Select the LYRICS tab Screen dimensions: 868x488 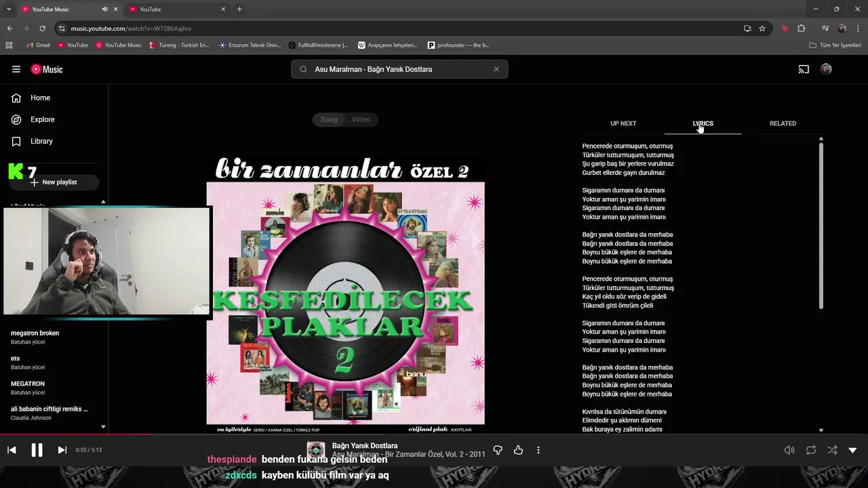point(703,123)
